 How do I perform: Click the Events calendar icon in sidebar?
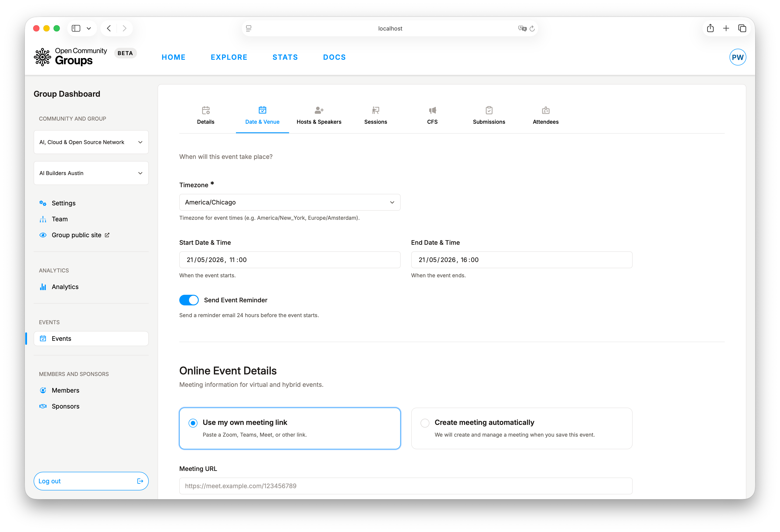(43, 338)
